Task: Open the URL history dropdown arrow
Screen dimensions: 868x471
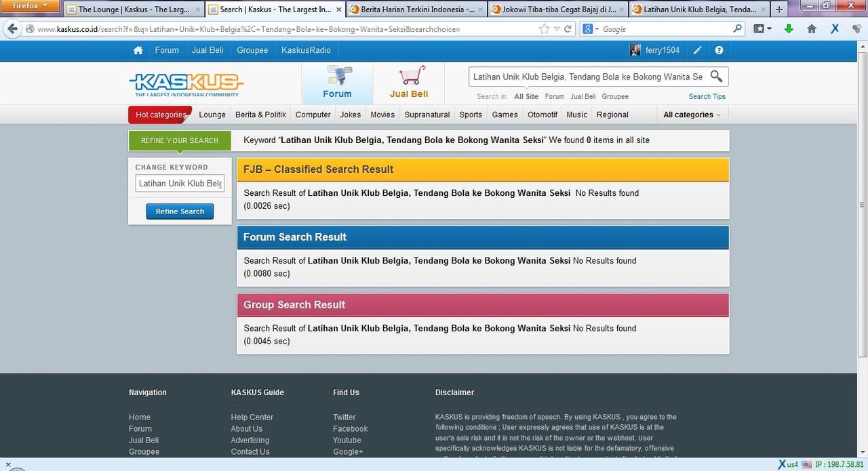Action: (557, 29)
